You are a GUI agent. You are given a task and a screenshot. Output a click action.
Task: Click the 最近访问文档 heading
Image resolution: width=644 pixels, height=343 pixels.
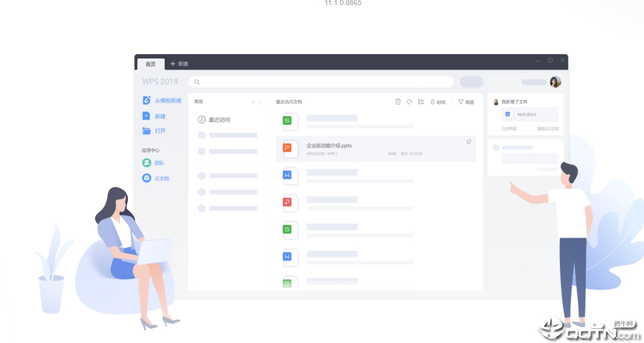point(289,102)
